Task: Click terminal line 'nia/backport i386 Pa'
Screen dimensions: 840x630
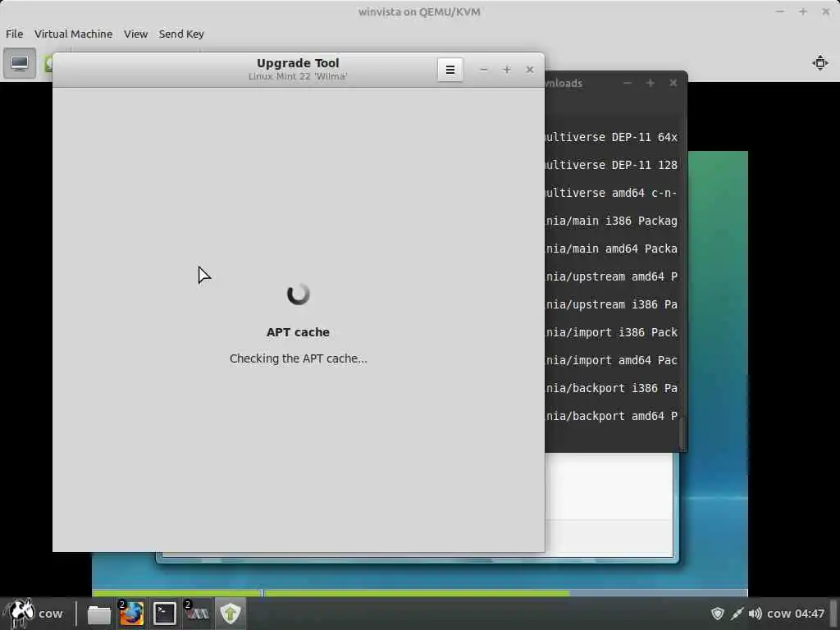Action: (611, 388)
